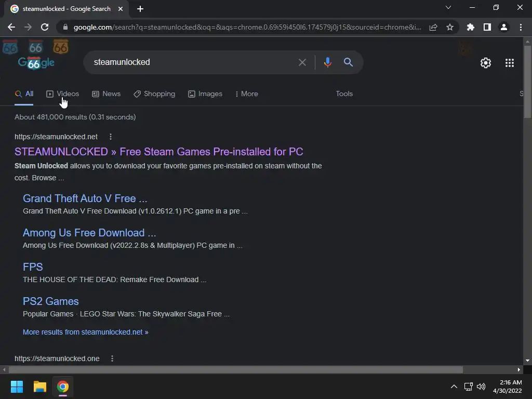Click the Chrome taskbar icon

point(63,387)
